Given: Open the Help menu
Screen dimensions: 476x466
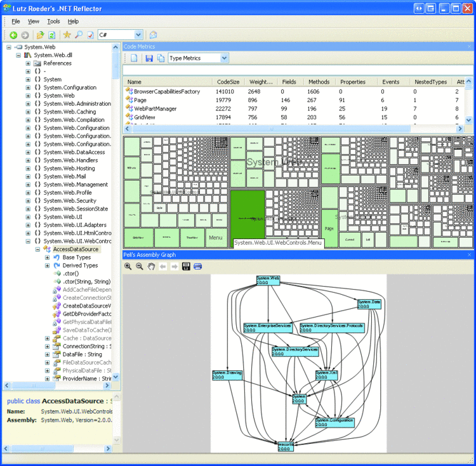Looking at the screenshot, I should [x=73, y=22].
